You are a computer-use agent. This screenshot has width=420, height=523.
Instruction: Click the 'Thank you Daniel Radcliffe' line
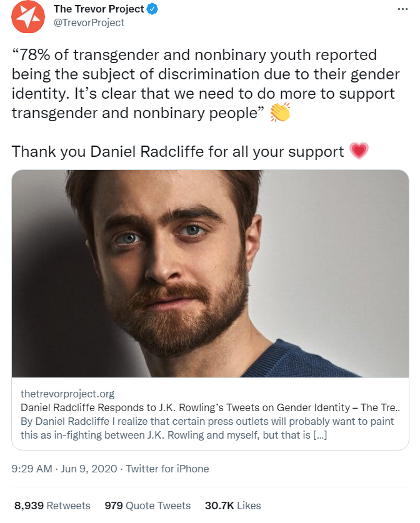177,152
